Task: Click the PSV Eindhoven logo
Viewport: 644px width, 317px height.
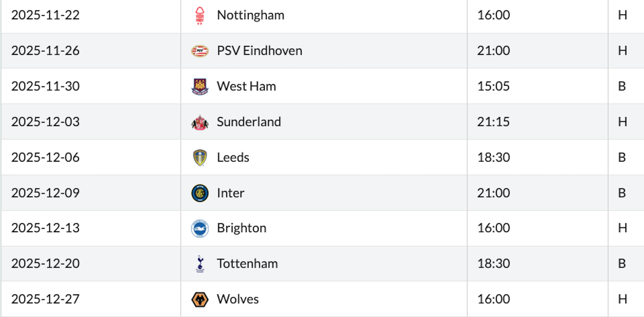Action: [x=200, y=51]
